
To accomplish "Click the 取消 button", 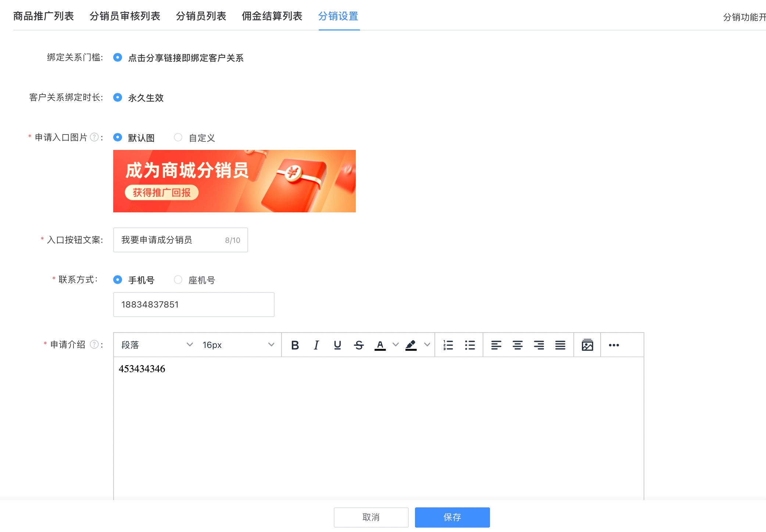I will (371, 517).
